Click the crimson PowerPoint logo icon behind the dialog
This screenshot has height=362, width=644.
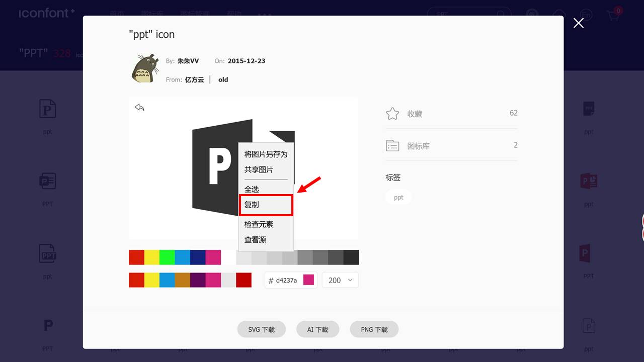click(588, 180)
